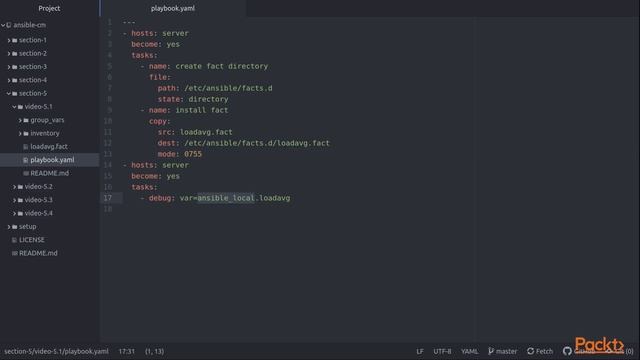
Task: Click the section-1 folder icon
Action: coord(15,40)
